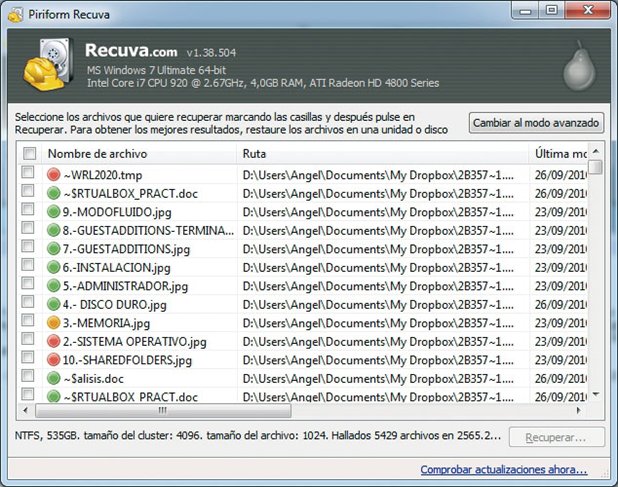Tick the checkbox for 4.- DISCO DURO.jpg
Screen dimensions: 618x487
pos(28,304)
